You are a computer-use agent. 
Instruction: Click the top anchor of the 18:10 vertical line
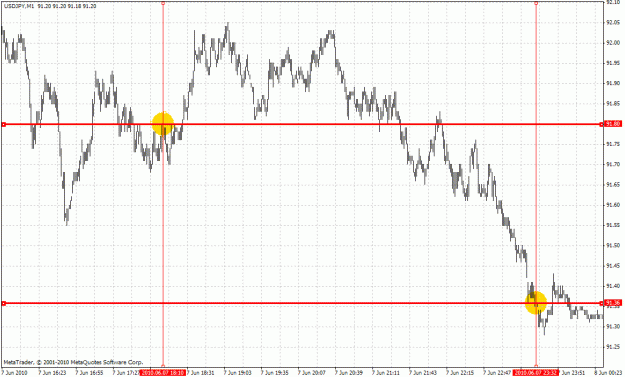click(x=163, y=3)
